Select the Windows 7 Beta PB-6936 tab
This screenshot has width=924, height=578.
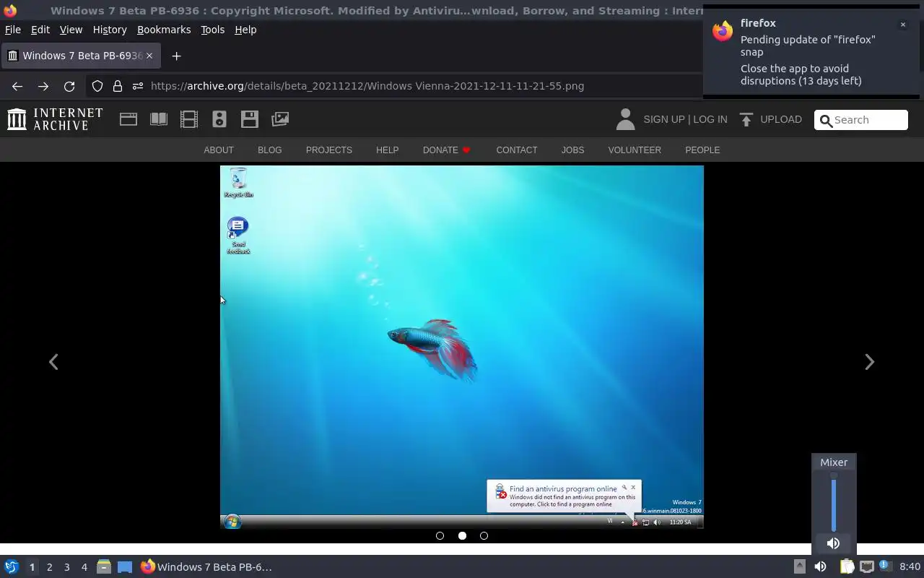click(81, 56)
